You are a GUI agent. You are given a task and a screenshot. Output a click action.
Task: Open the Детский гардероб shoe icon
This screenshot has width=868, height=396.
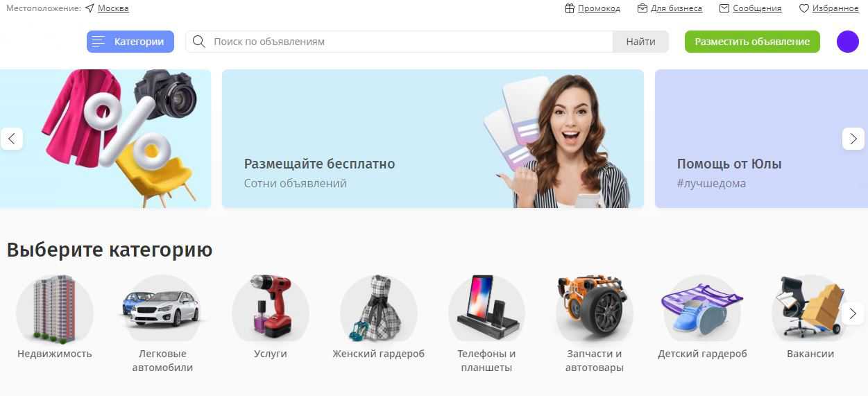(702, 309)
